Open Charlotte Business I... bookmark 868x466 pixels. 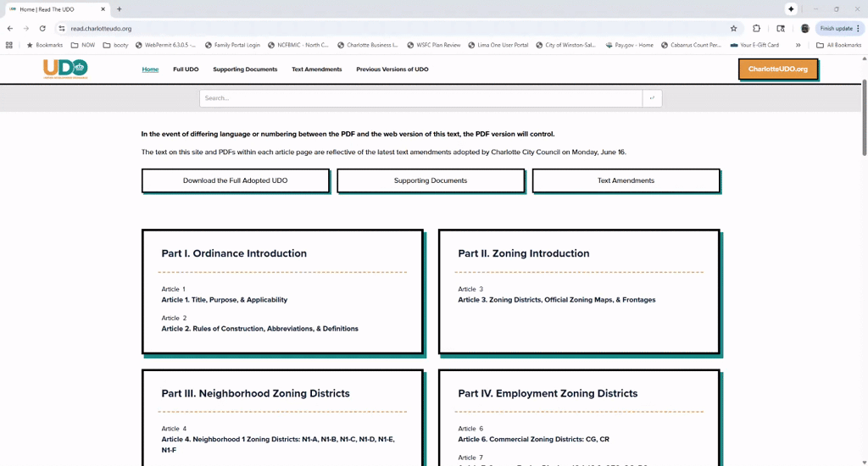pos(368,45)
